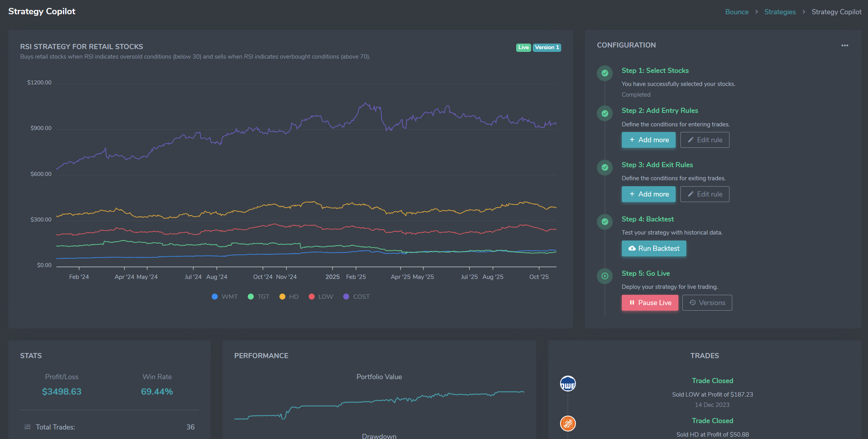The width and height of the screenshot is (868, 439).
Task: Open the Configuration panel's three-dot menu
Action: click(845, 45)
